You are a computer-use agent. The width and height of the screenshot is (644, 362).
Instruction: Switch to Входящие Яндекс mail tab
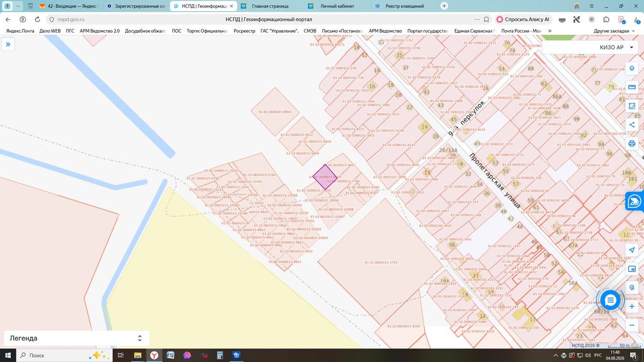tap(69, 6)
